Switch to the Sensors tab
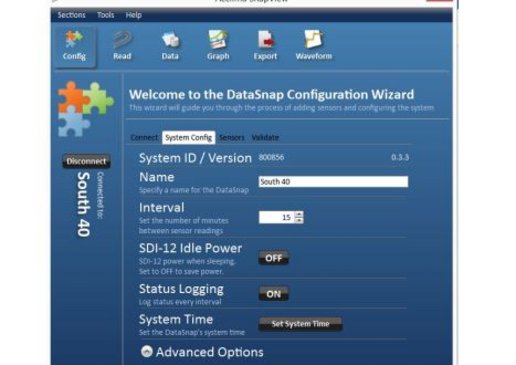This screenshot has width=516, height=365. pos(232,138)
